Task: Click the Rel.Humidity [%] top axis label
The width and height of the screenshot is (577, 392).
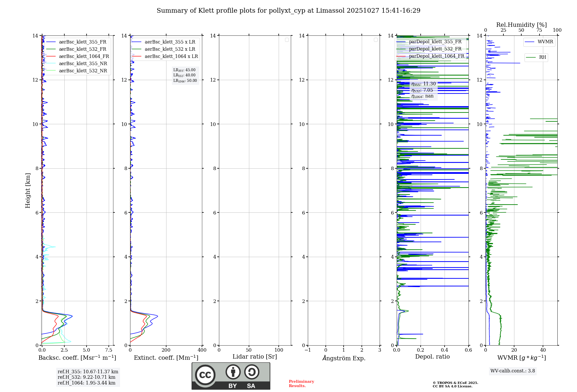Action: tap(521, 25)
